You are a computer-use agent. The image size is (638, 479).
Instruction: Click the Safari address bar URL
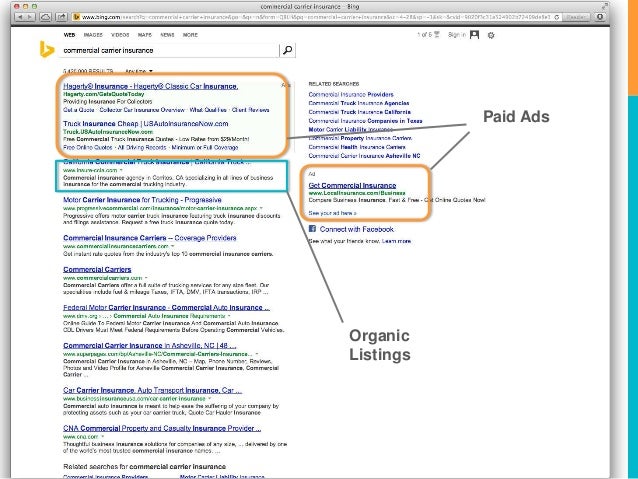coord(315,17)
